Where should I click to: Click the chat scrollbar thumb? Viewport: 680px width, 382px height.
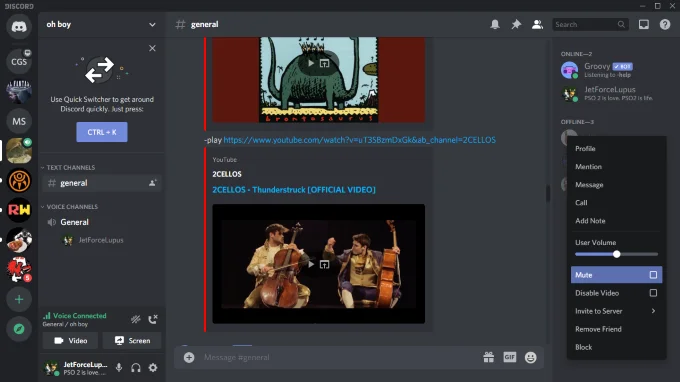(548, 193)
